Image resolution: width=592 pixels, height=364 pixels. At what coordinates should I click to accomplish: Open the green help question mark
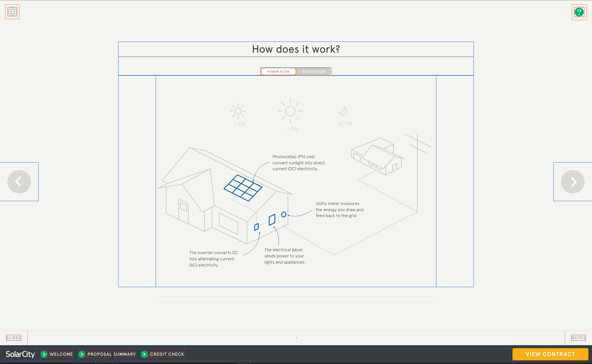[579, 12]
